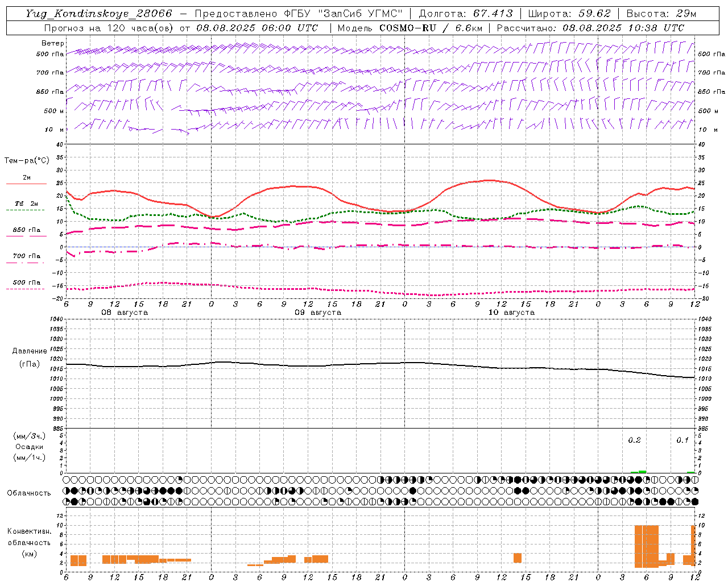Click the Рассчитано: 08.08.2025 10:38 UTC timestamp
The height and width of the screenshot is (582, 728).
(590, 28)
